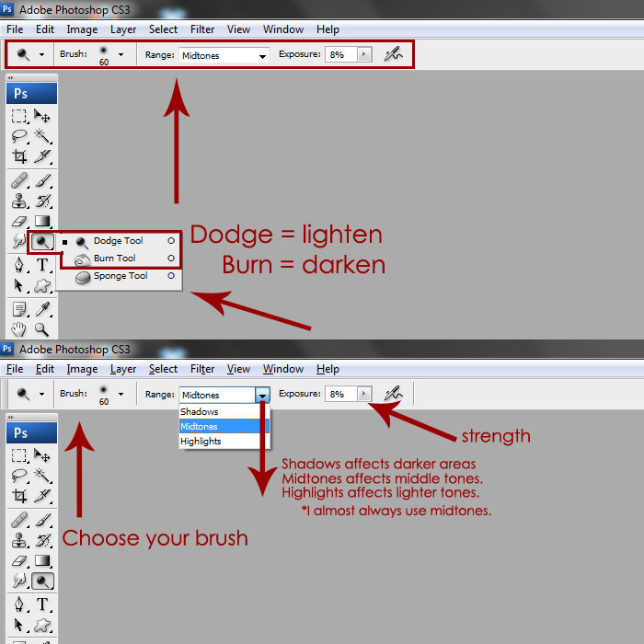Open the Image menu in upper Photoshop window
The width and height of the screenshot is (644, 644).
pyautogui.click(x=82, y=29)
